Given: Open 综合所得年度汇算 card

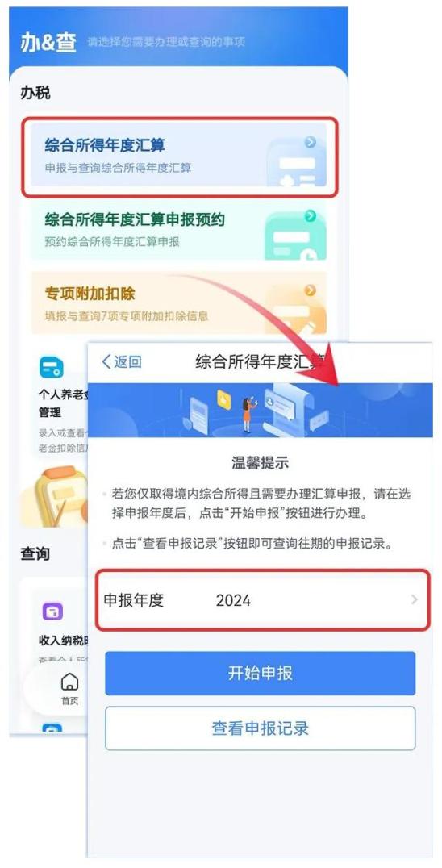Looking at the screenshot, I should click(179, 155).
